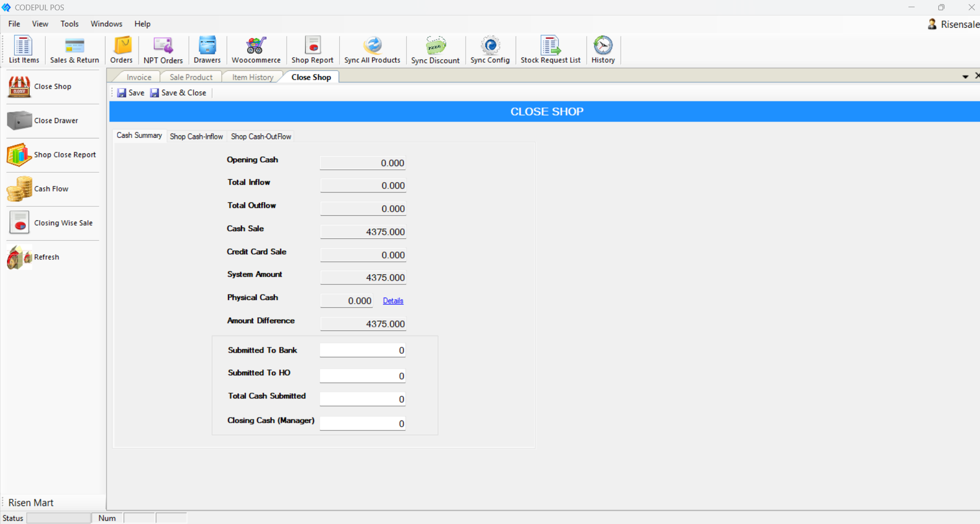980x524 pixels.
Task: Open the Sales & Return screen
Action: point(74,49)
